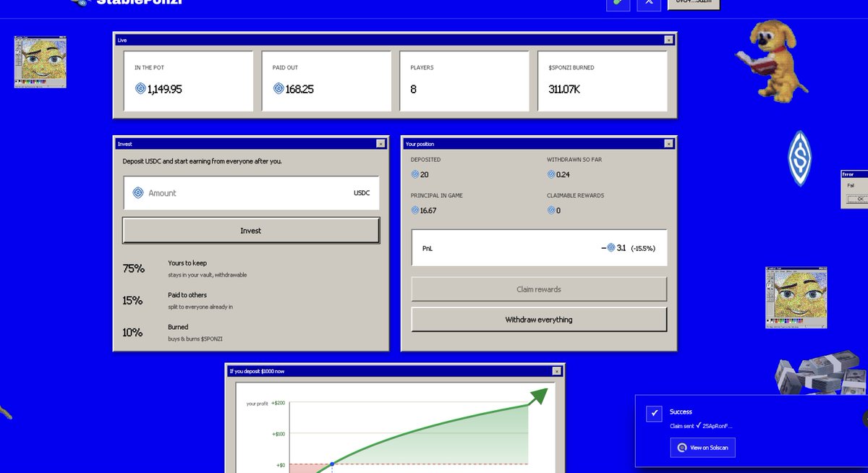Click the coin icon beside claimable rewards 0

[551, 210]
